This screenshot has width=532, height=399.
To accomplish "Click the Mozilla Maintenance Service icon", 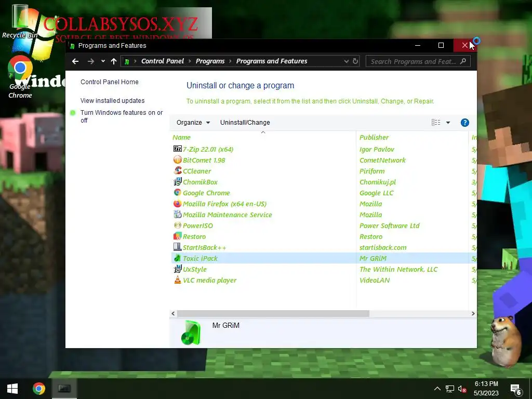I will 178,214.
